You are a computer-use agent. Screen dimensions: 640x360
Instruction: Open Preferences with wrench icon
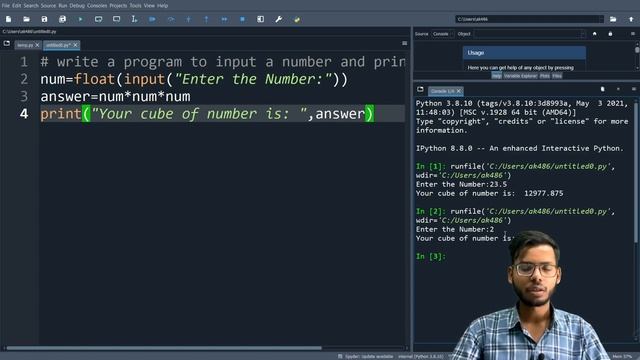278,19
